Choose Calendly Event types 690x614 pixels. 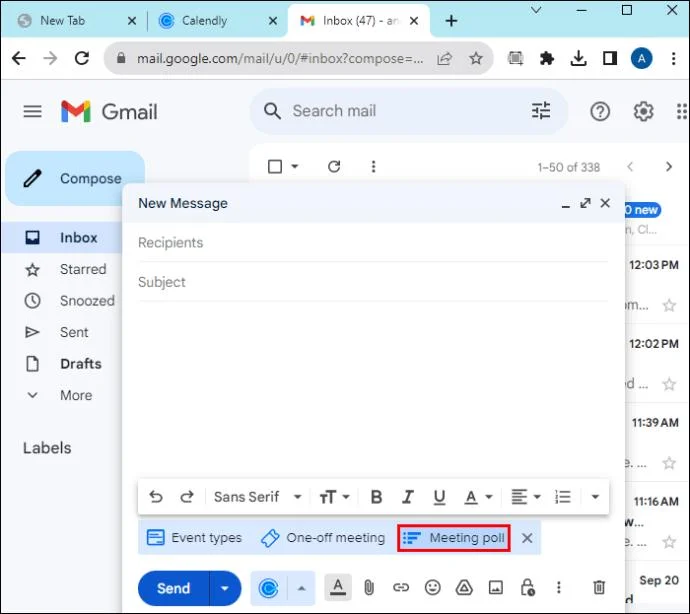(194, 537)
